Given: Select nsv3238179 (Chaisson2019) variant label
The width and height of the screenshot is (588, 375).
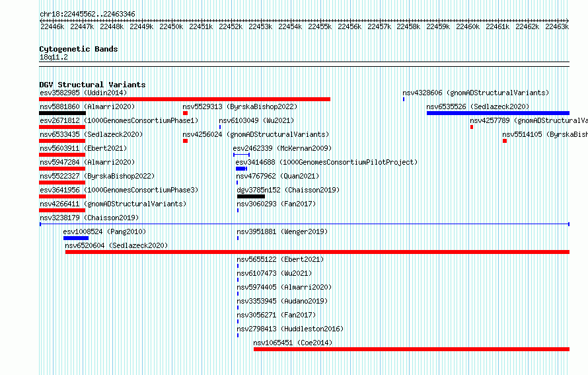Looking at the screenshot, I should pos(89,218).
